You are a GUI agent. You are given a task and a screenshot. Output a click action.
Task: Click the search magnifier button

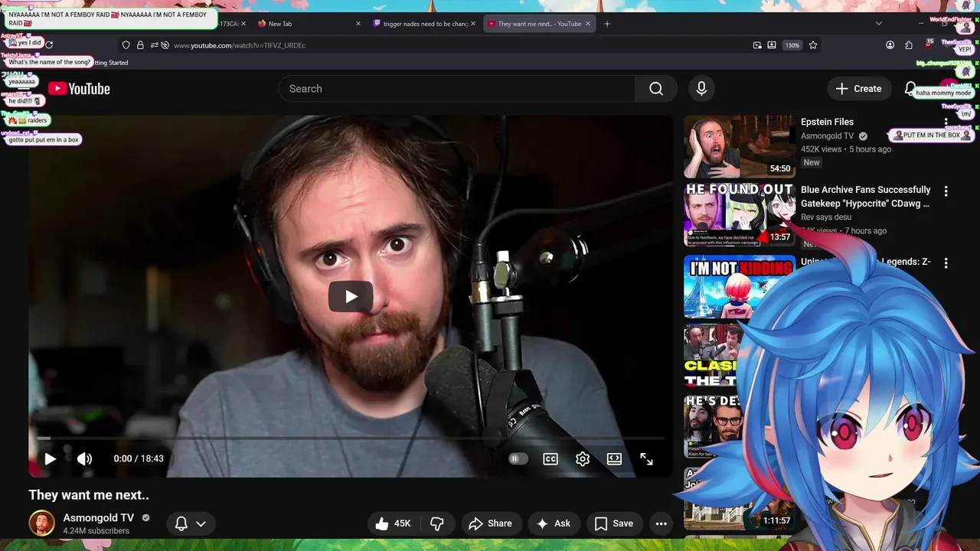click(656, 89)
